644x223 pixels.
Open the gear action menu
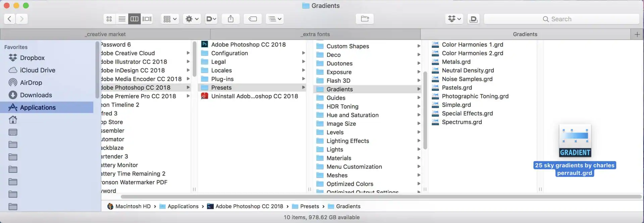[192, 19]
